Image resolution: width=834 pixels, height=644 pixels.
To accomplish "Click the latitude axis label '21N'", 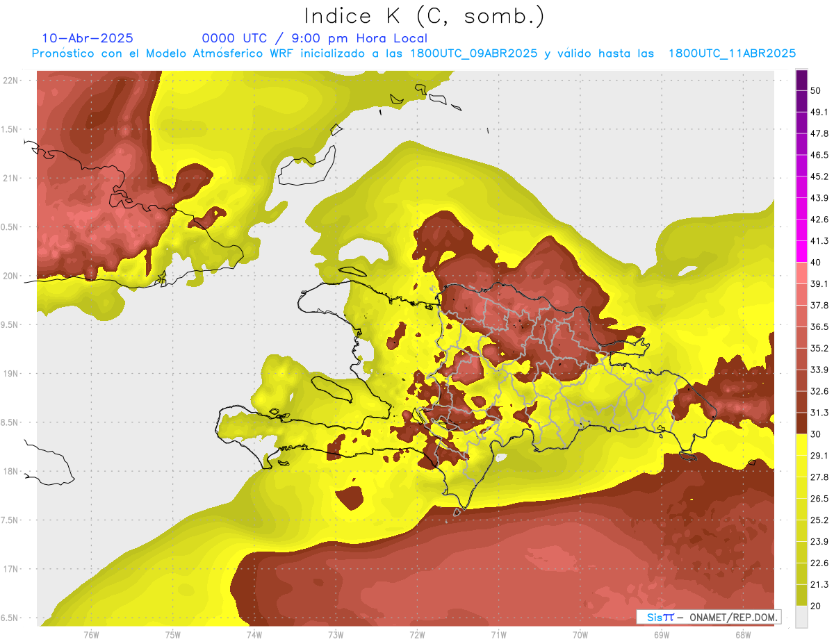I will 12,179.
